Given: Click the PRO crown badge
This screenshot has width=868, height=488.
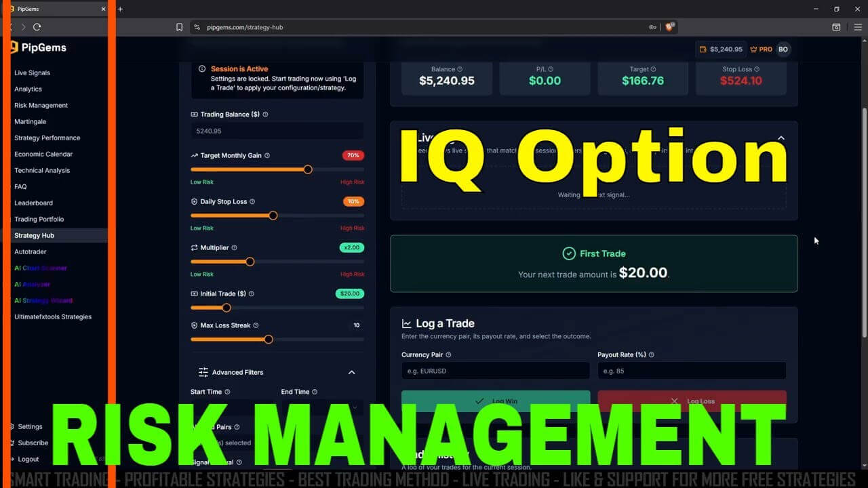Looking at the screenshot, I should pos(761,49).
